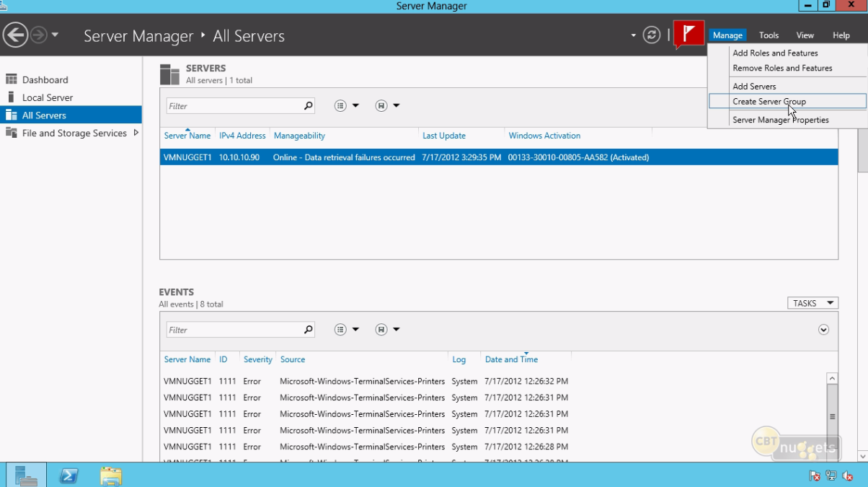Click IP address 10.10.10.90 cell
This screenshot has height=487, width=868.
coord(239,157)
